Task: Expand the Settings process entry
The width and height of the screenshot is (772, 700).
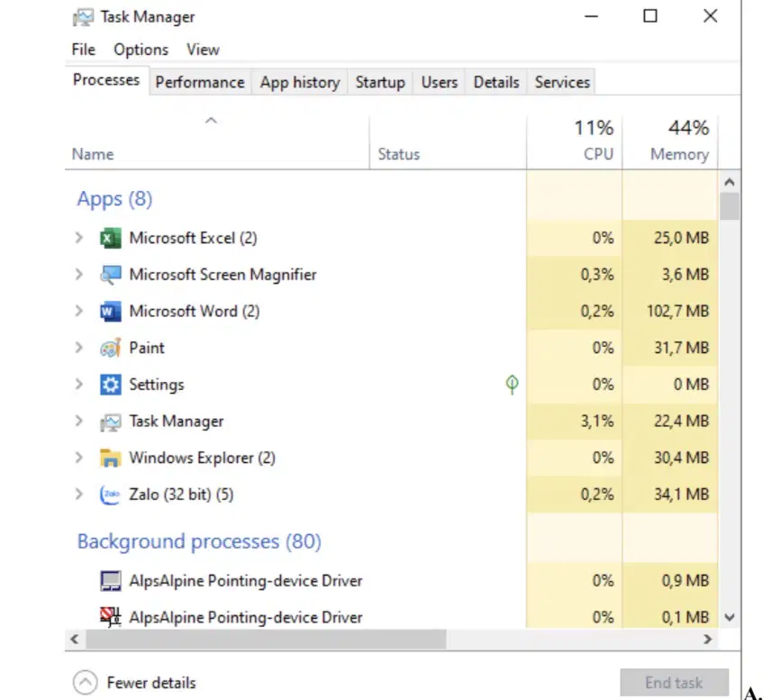Action: pyautogui.click(x=78, y=385)
